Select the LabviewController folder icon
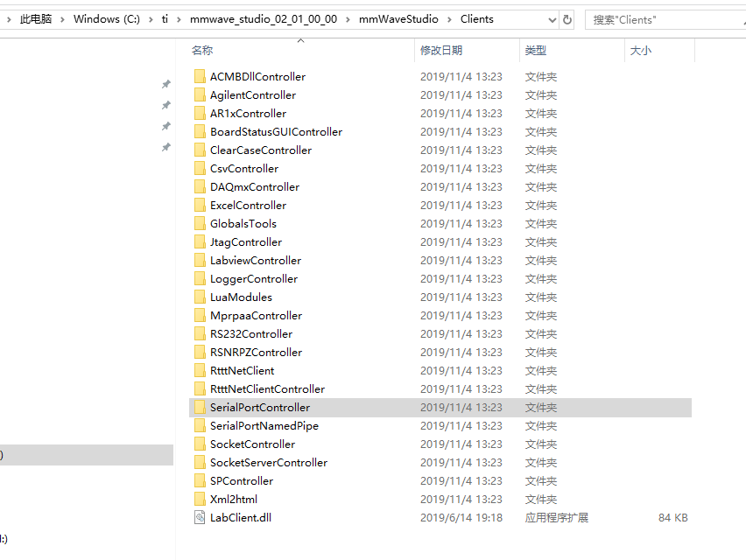 click(x=200, y=261)
